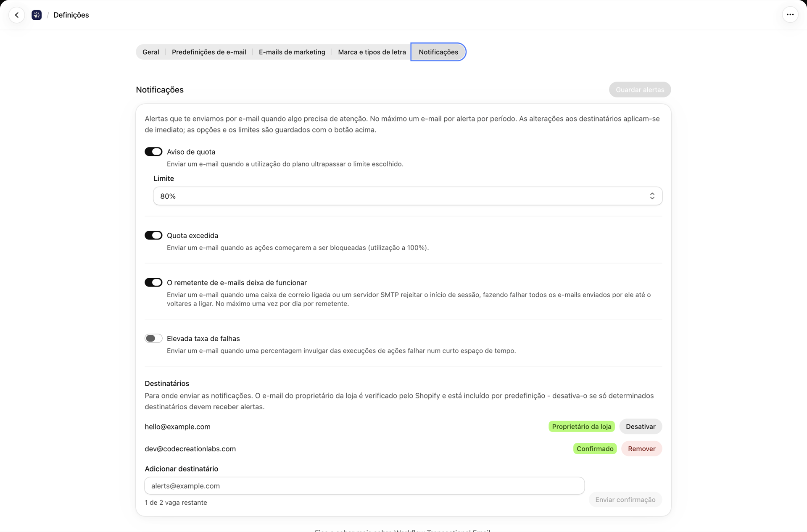Screen dimensions: 807x532
Task: Click Desativar for hello@example.com
Action: pos(641,427)
